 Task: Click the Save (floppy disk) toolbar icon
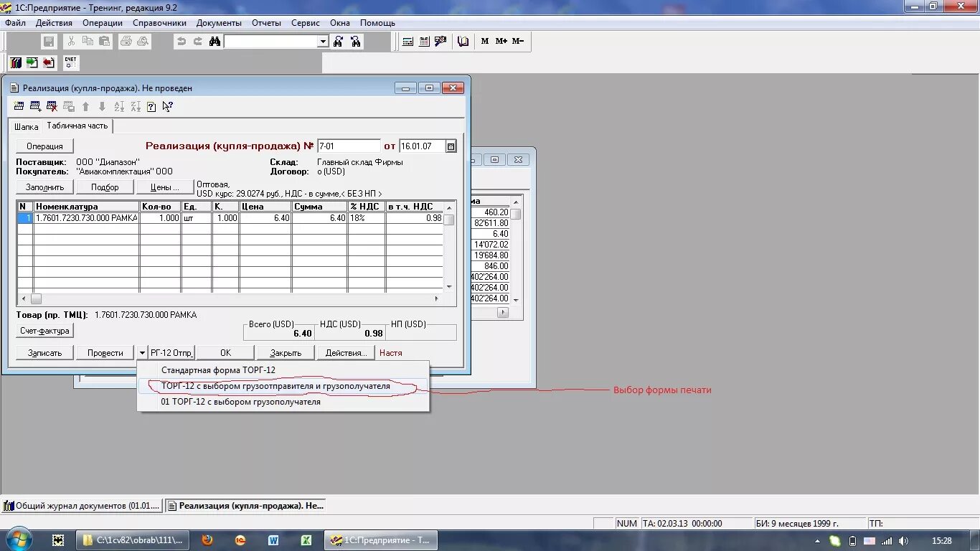pyautogui.click(x=49, y=42)
